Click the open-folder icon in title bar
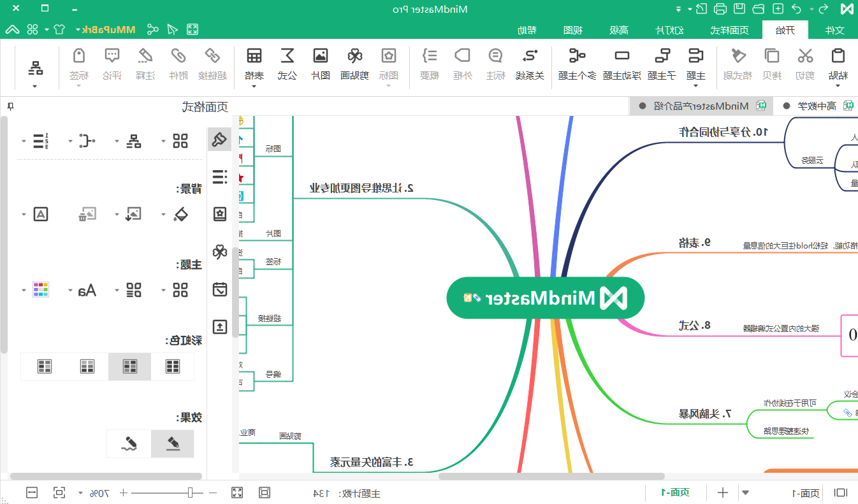Viewport: 858px width, 504px height. click(759, 9)
